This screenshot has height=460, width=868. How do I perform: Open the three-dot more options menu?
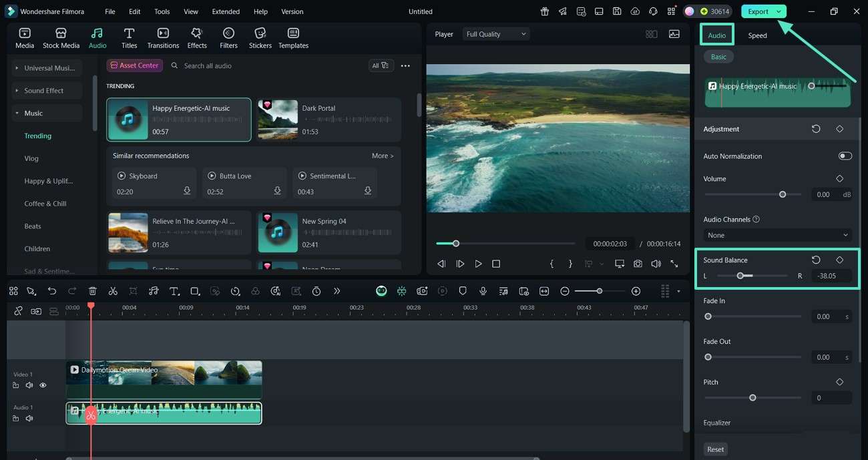coord(405,65)
